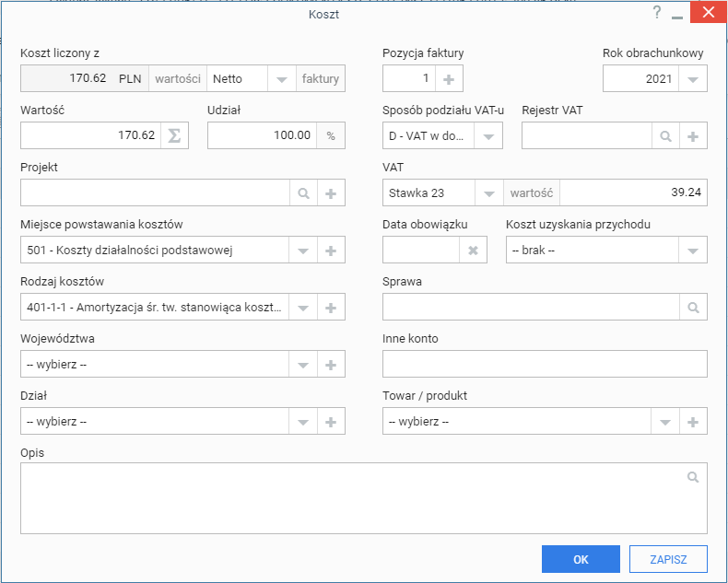Confirm the dialog with OK button
The image size is (728, 583).
581,559
